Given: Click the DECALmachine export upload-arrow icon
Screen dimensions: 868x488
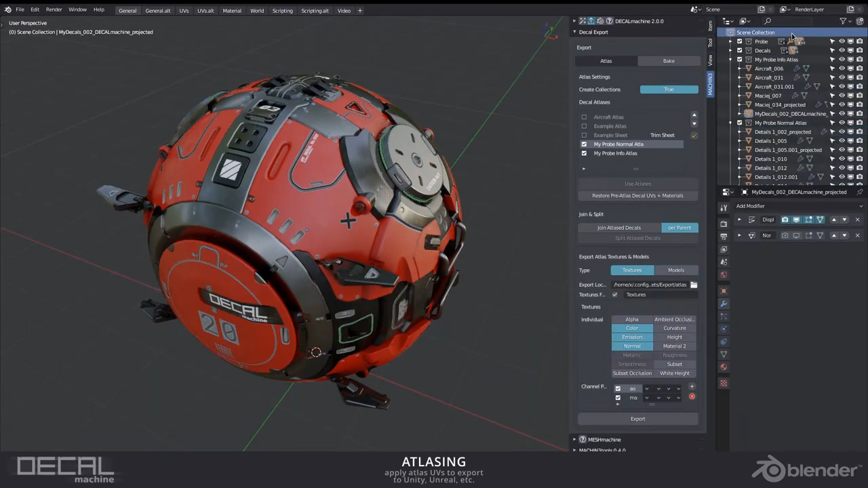Looking at the screenshot, I should [x=591, y=21].
